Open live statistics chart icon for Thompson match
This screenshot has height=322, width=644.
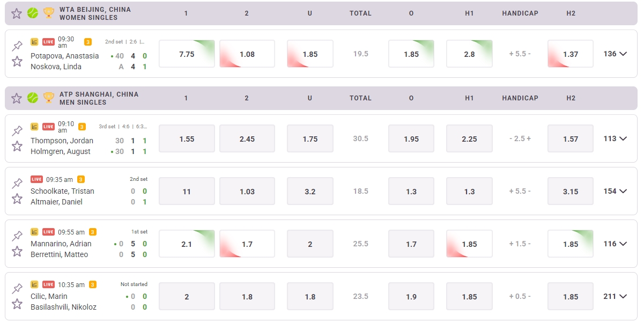33,127
